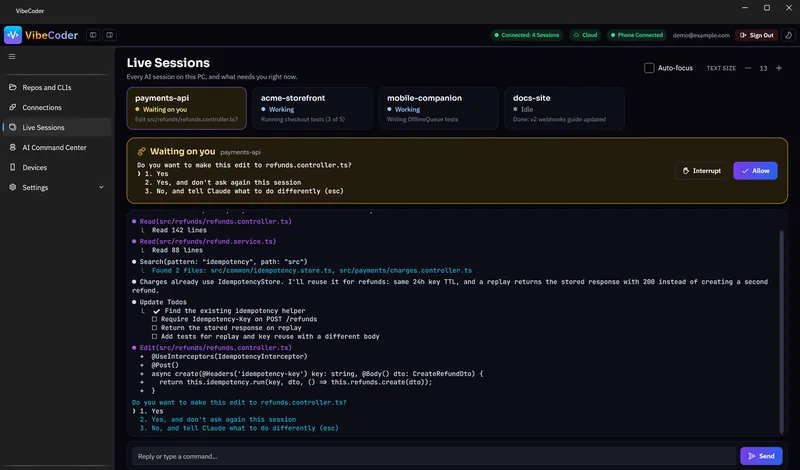Enable the Auto-focus checkbox
The image size is (800, 470).
coord(649,68)
